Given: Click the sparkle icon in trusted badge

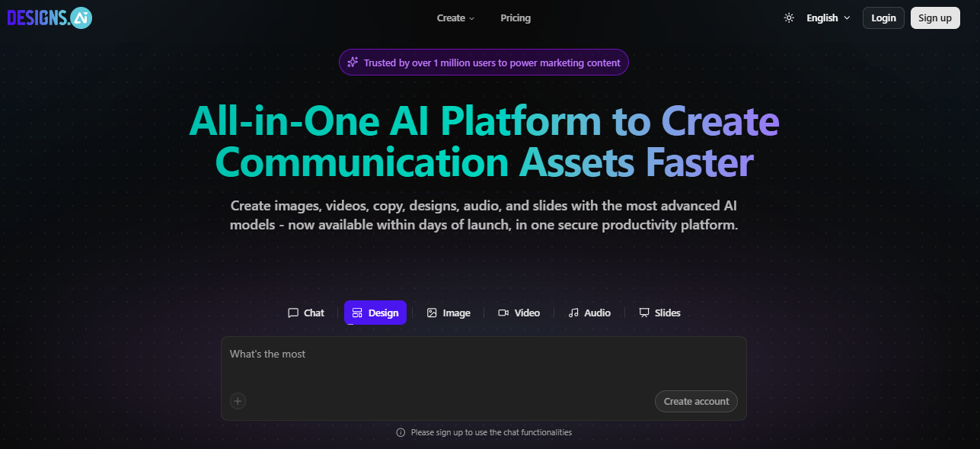Looking at the screenshot, I should click(353, 63).
